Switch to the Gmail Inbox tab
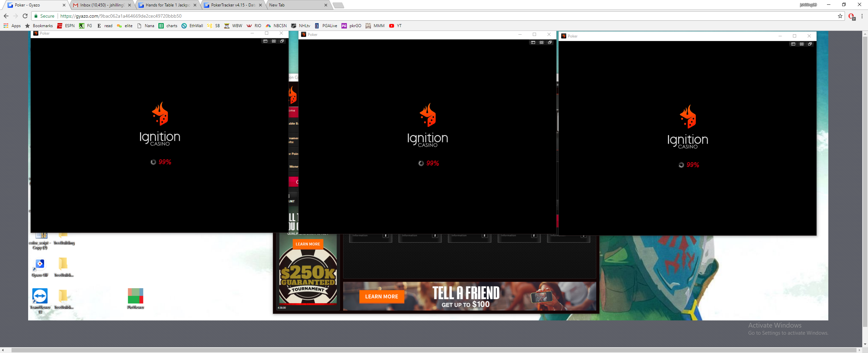 (x=102, y=5)
